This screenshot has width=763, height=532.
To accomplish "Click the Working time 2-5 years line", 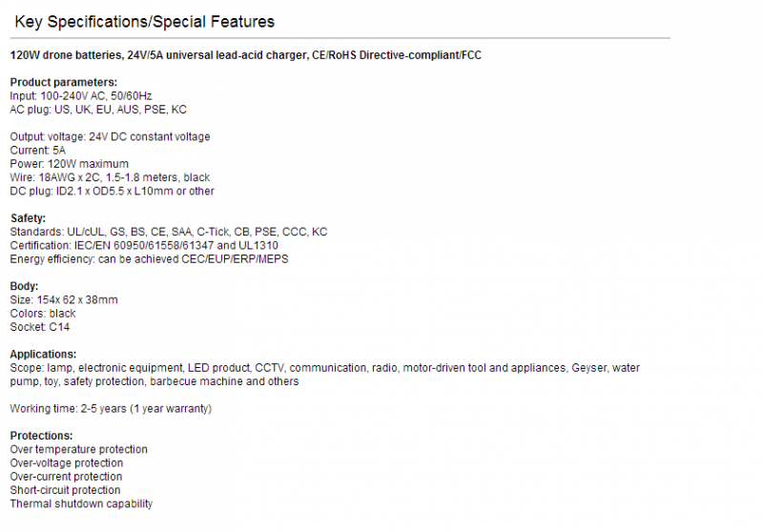I will (111, 409).
